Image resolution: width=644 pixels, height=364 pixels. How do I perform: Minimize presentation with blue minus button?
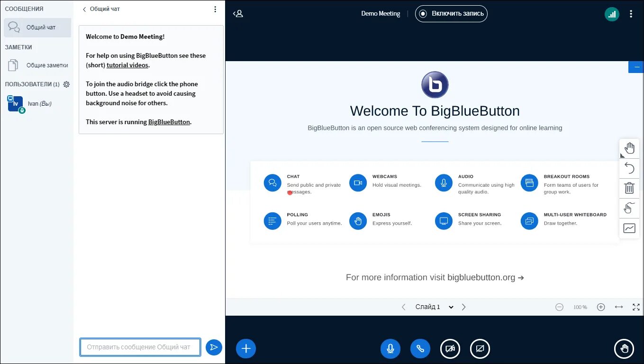pos(636,67)
